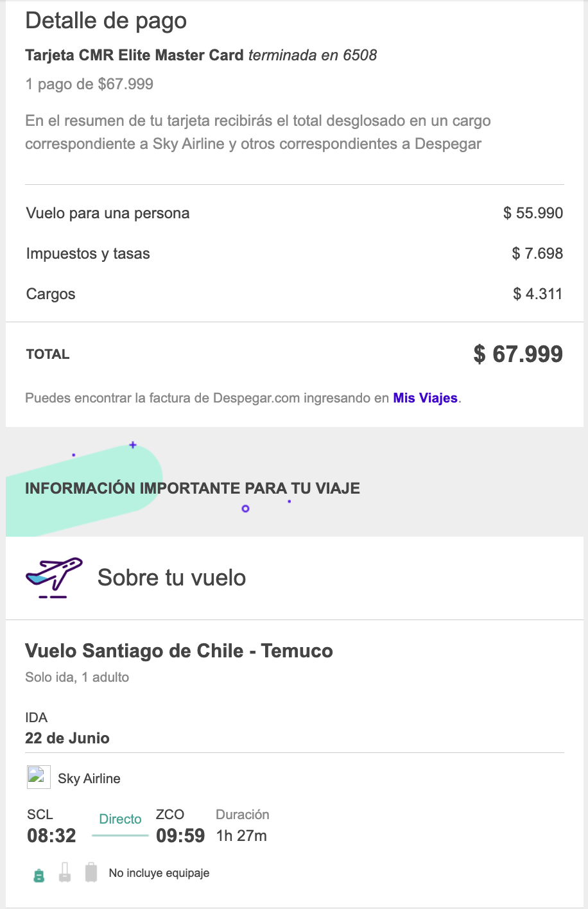
Task: Click the departure time 08:32
Action: pos(51,835)
